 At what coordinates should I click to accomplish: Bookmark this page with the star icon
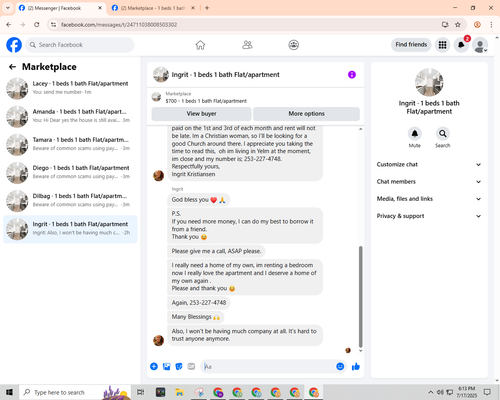458,25
